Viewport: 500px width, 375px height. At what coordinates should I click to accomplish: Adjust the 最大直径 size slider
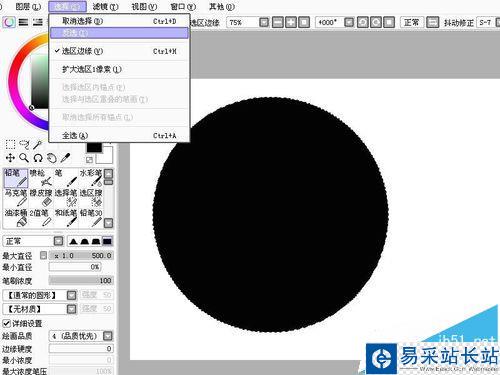(81, 255)
